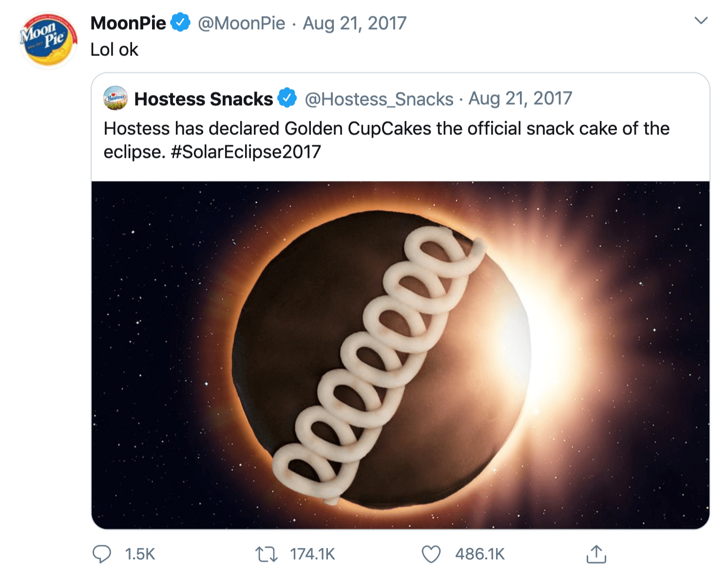
Task: Click the @Hostess_Snacks username
Action: tap(379, 98)
